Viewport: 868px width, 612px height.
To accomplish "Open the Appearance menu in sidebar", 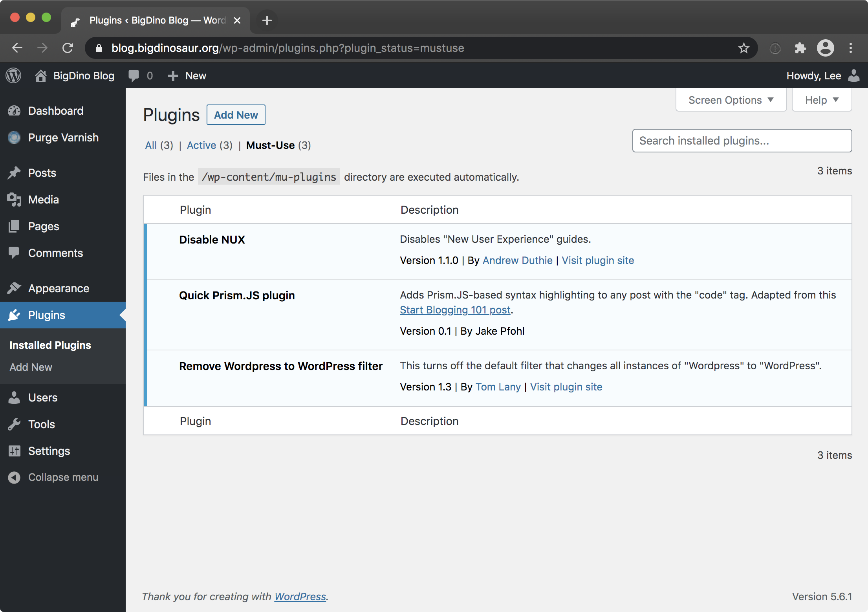I will [59, 288].
